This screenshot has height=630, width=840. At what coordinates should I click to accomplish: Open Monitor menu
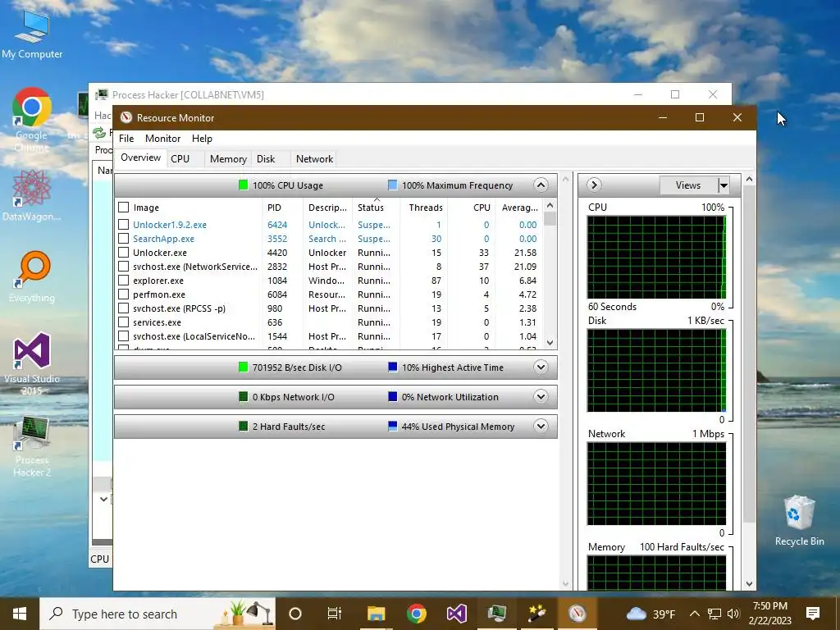[x=163, y=138]
